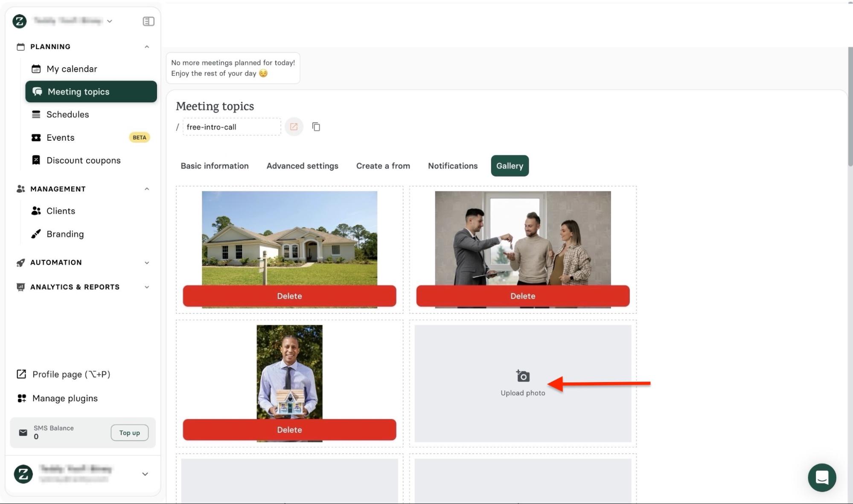Image resolution: width=853 pixels, height=504 pixels.
Task: Delete the house exterior photo
Action: point(289,296)
